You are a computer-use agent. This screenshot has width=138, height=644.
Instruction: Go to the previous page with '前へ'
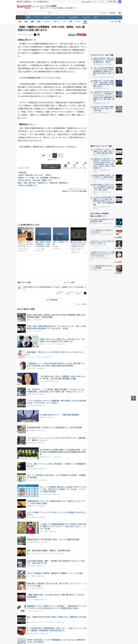[43, 156]
